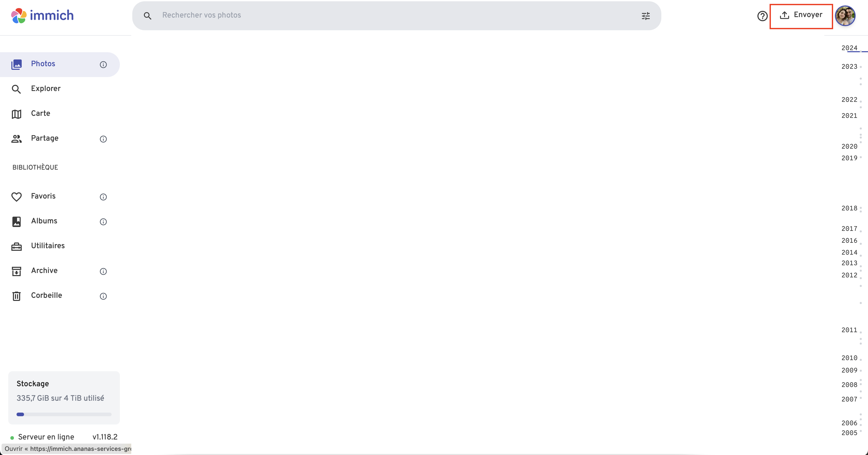Click the help question mark icon

[x=762, y=16]
